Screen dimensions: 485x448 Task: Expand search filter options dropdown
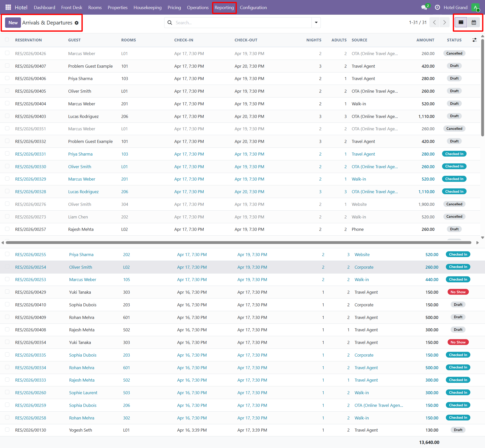[x=316, y=22]
